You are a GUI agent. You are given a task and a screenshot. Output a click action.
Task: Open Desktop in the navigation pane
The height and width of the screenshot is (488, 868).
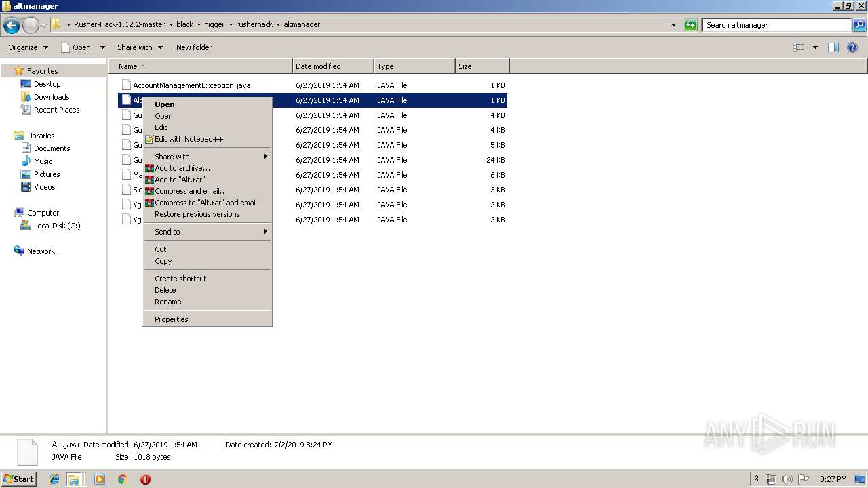point(47,84)
